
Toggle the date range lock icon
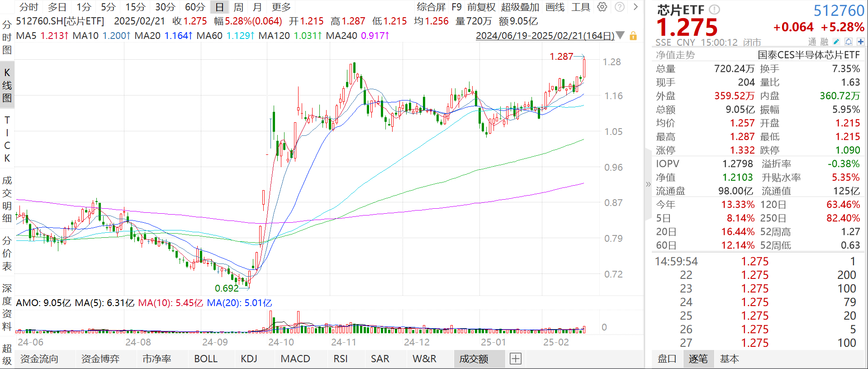point(633,36)
